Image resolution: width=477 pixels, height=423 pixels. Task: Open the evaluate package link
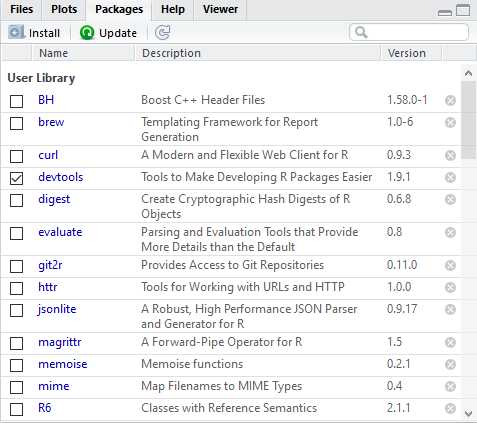pyautogui.click(x=60, y=232)
